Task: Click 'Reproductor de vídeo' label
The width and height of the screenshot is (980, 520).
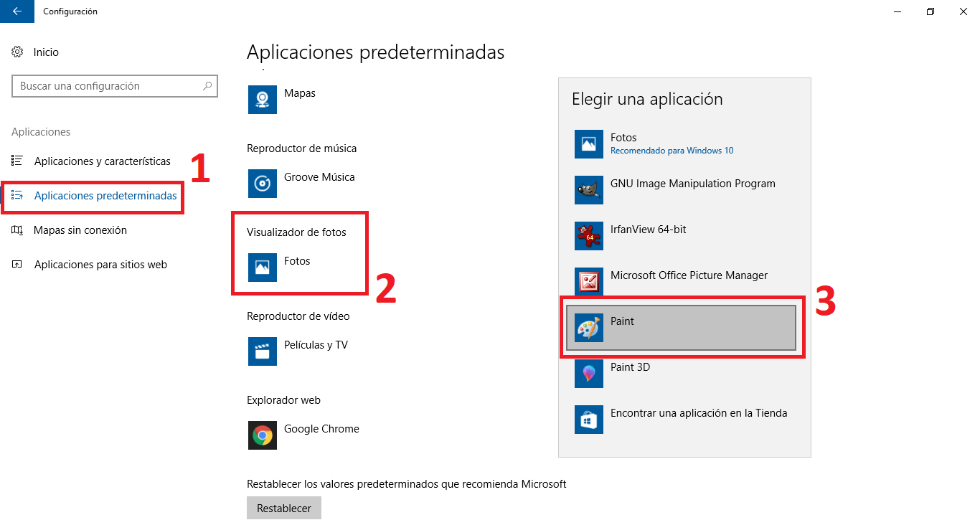Action: tap(298, 316)
